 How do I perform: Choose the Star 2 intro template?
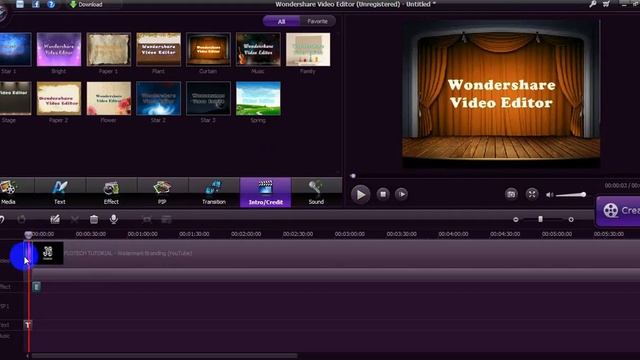158,98
